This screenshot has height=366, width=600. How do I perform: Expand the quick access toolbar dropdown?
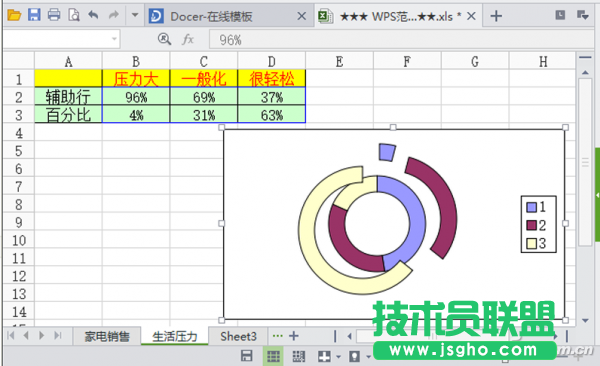[x=135, y=16]
